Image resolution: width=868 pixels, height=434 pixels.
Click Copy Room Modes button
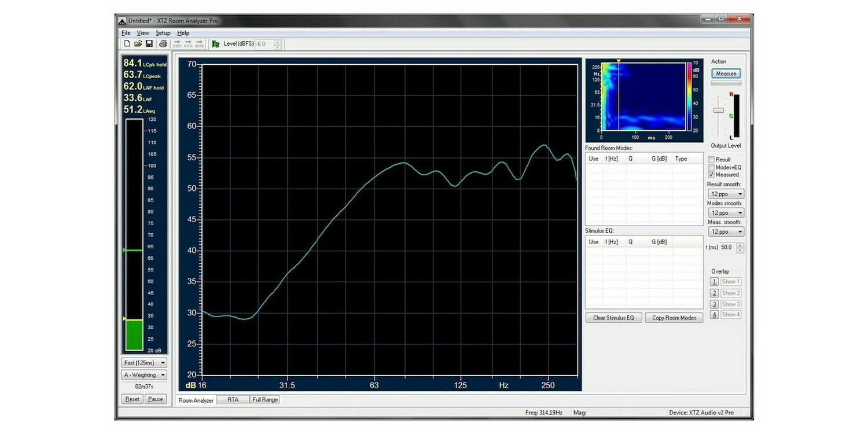click(x=673, y=317)
